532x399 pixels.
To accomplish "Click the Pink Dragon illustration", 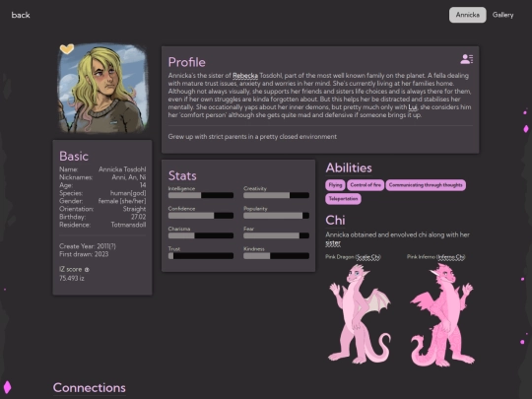I will click(x=359, y=314).
